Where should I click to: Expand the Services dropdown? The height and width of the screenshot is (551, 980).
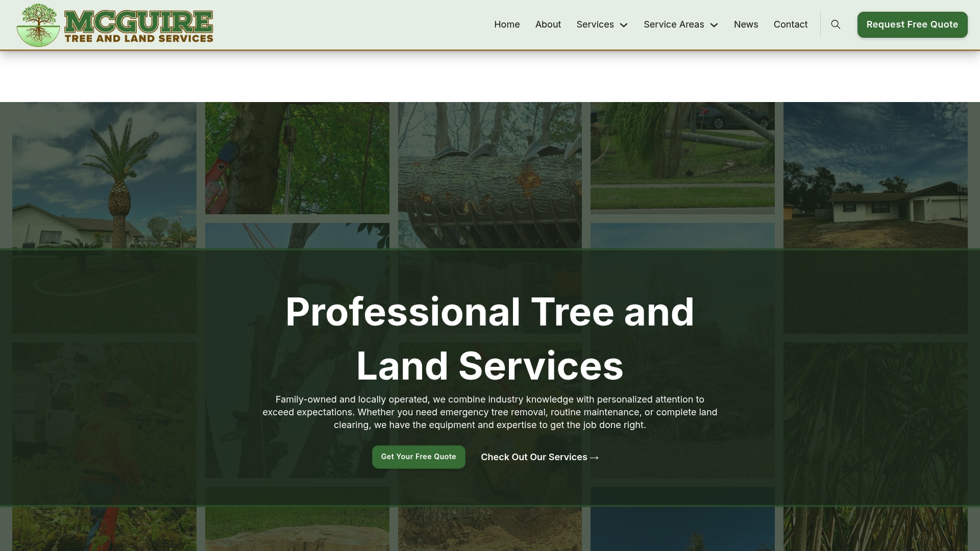(595, 24)
